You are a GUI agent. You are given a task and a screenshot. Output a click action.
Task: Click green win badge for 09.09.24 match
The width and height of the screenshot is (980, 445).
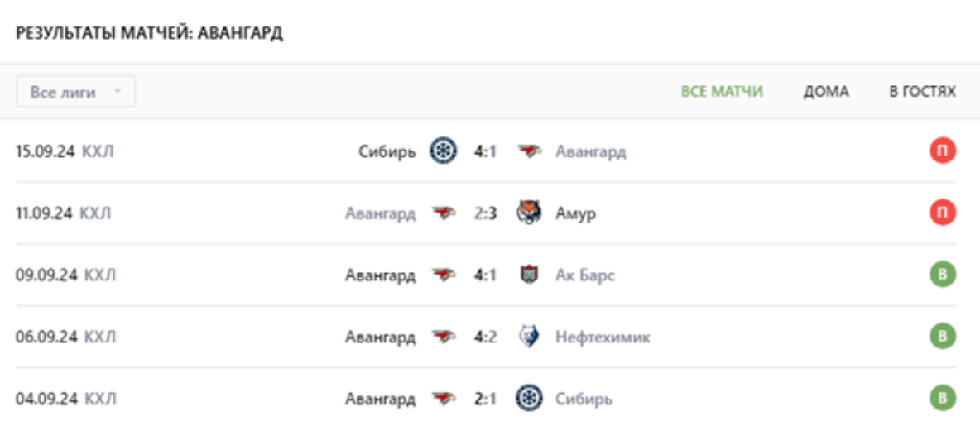point(942,275)
